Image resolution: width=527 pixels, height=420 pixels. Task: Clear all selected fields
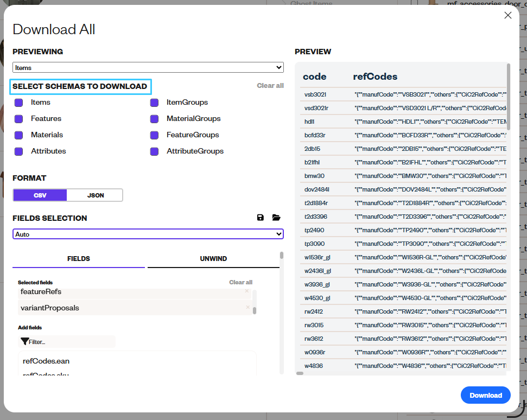point(240,282)
